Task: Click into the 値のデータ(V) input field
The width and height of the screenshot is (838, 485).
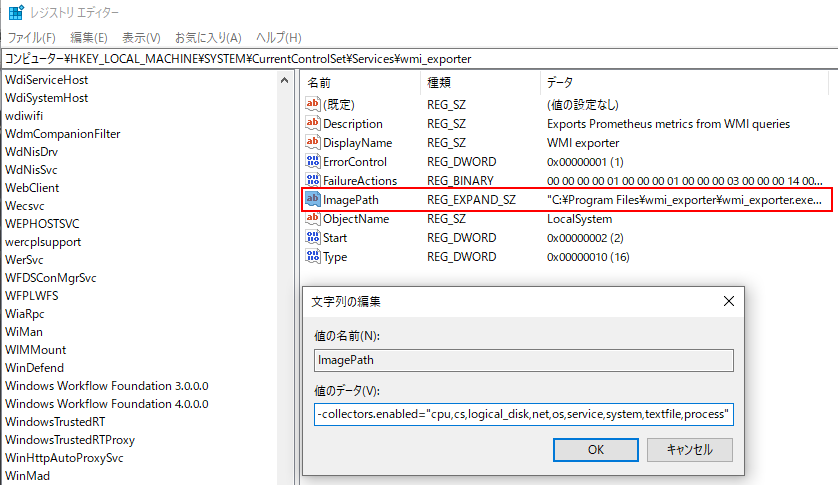Action: (x=524, y=414)
